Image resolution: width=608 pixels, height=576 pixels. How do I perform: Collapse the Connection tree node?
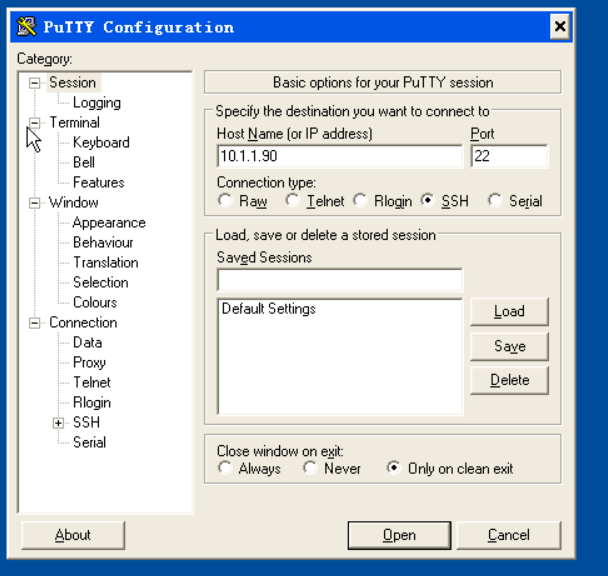pyautogui.click(x=35, y=323)
